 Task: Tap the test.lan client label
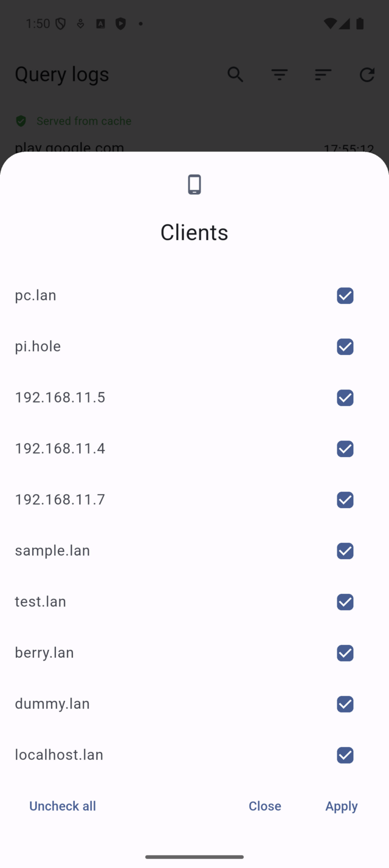(x=41, y=602)
